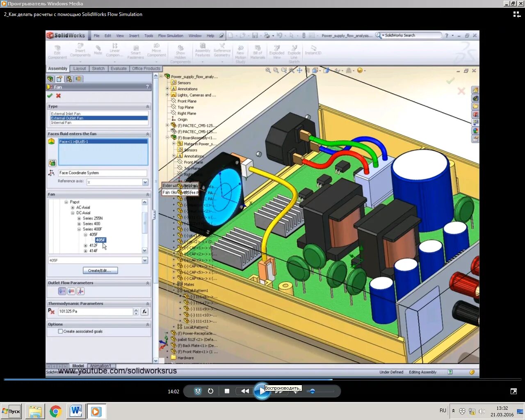Click the third Outlet Flow Parameters icon

[80, 291]
